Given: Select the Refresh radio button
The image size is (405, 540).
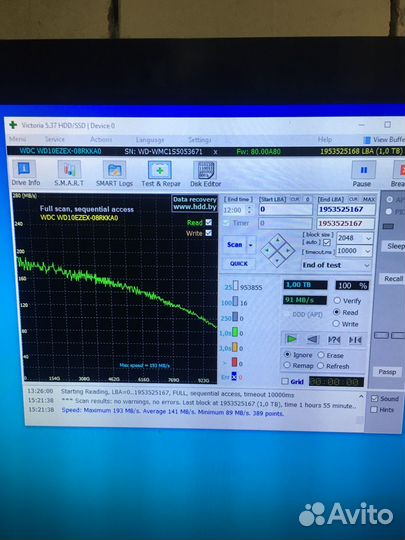Looking at the screenshot, I should [320, 366].
